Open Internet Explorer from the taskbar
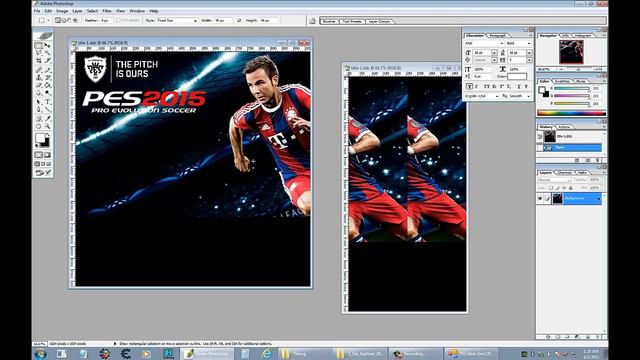Screen dimensions: 640x360 [x=267, y=354]
